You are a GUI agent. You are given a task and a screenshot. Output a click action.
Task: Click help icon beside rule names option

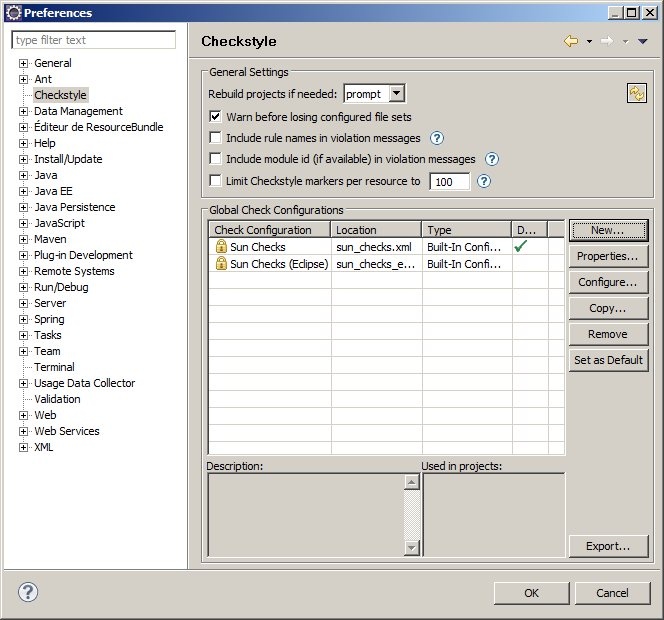point(436,138)
